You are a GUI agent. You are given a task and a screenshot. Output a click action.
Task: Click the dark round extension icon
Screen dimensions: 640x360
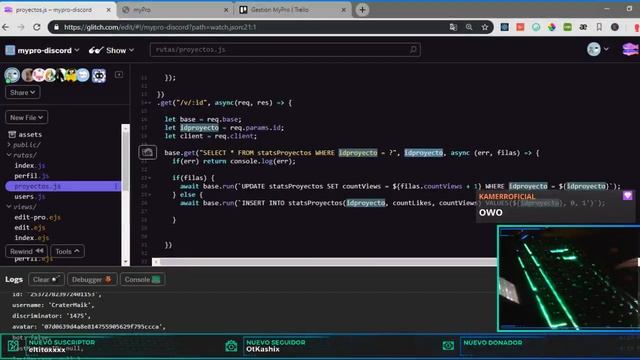(x=615, y=27)
